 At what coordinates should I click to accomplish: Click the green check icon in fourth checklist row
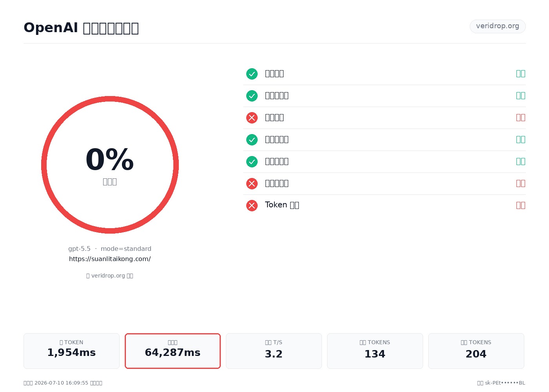click(x=252, y=140)
